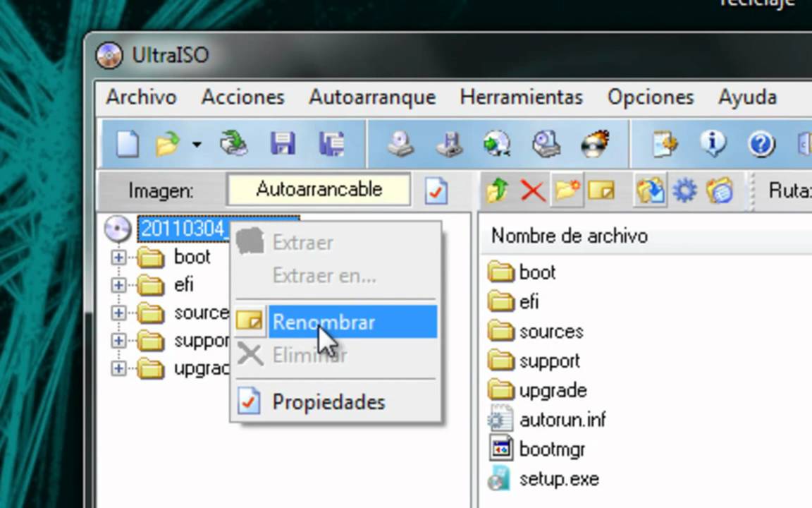Click the Make CD/DVD image icon
Image resolution: width=812 pixels, height=508 pixels.
click(400, 144)
